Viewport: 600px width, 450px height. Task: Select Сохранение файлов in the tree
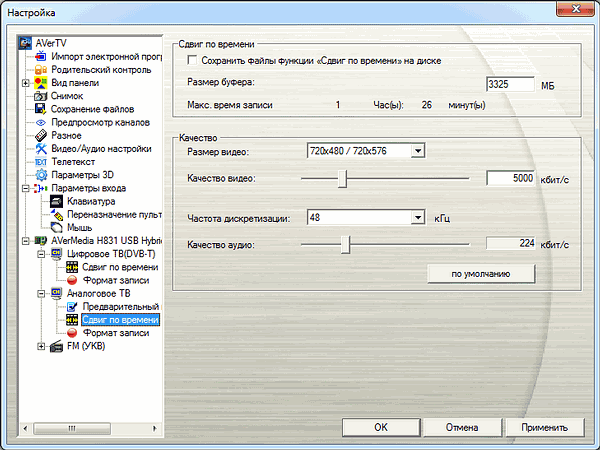92,109
